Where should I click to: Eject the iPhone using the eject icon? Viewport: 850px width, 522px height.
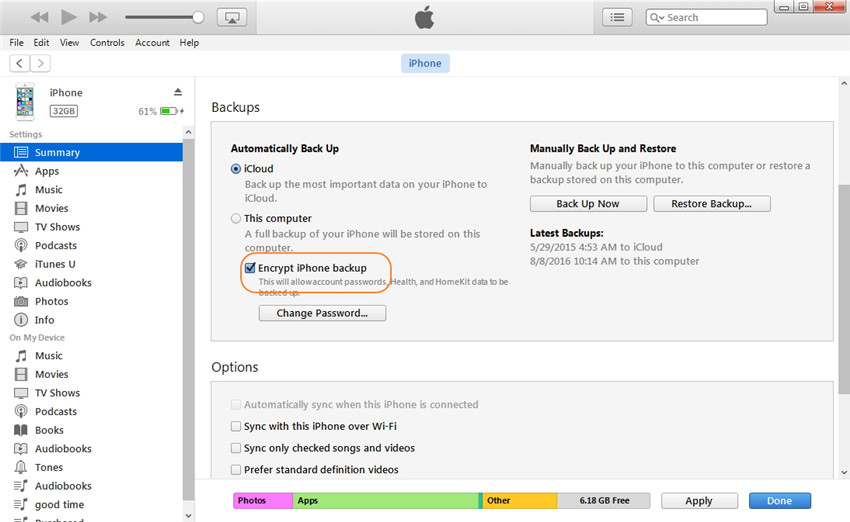[x=178, y=92]
